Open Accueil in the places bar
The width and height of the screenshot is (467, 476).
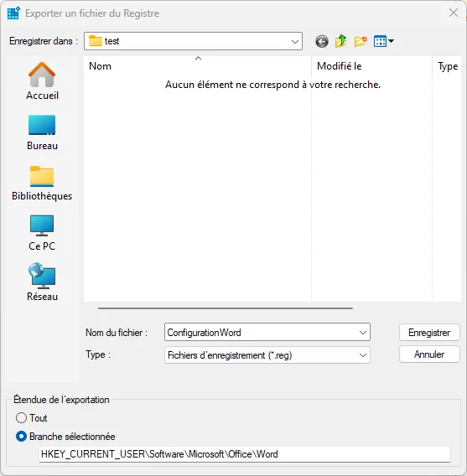(42, 81)
